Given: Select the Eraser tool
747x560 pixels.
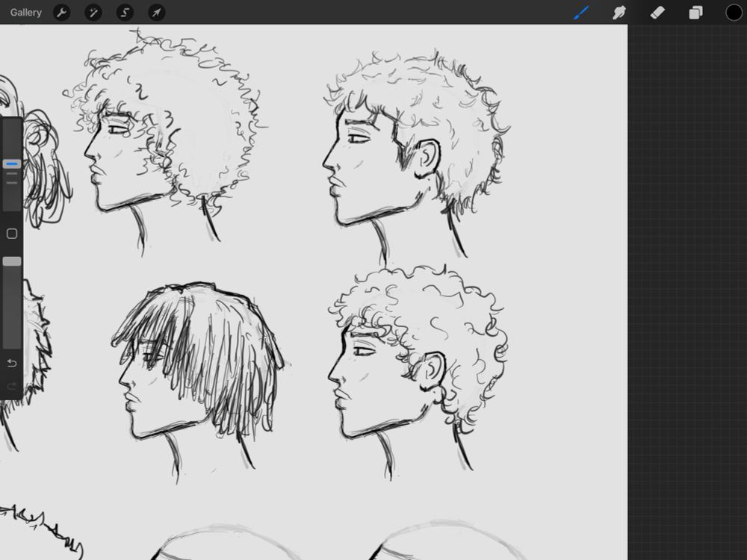Looking at the screenshot, I should pos(657,13).
